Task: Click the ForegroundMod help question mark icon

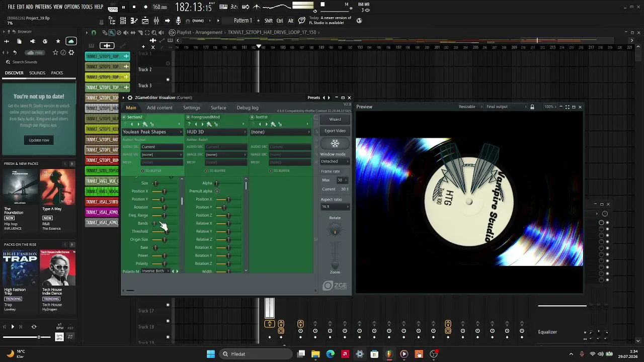Action: tap(189, 124)
